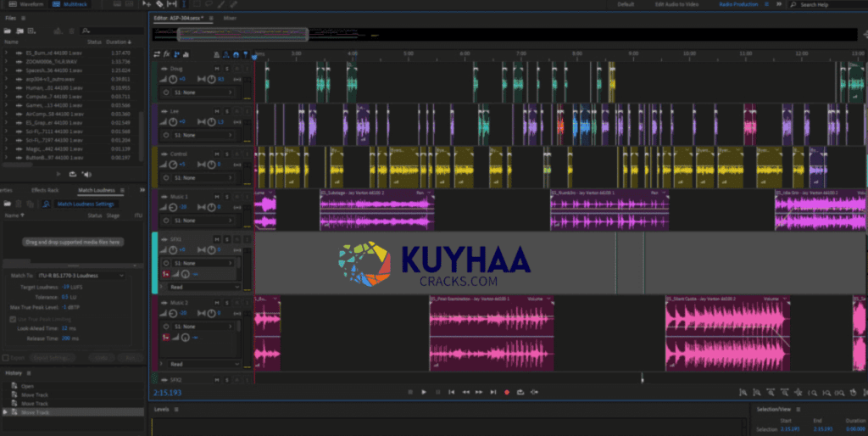Click the Search Help field

click(x=828, y=4)
